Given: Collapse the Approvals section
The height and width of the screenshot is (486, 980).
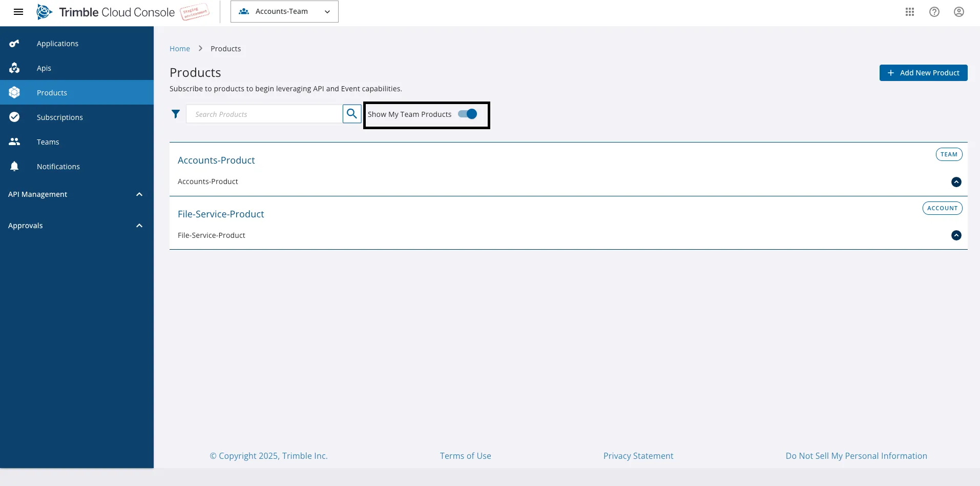Looking at the screenshot, I should [139, 226].
